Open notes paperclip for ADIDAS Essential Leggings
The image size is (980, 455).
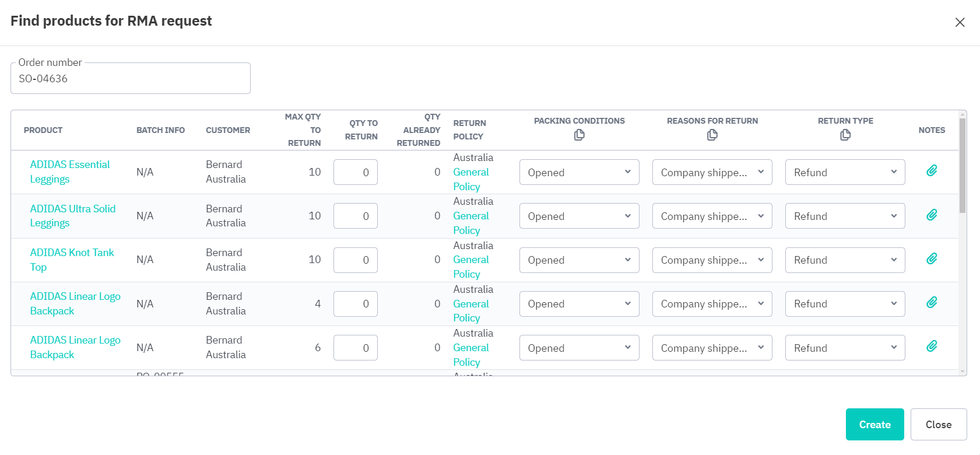point(932,170)
